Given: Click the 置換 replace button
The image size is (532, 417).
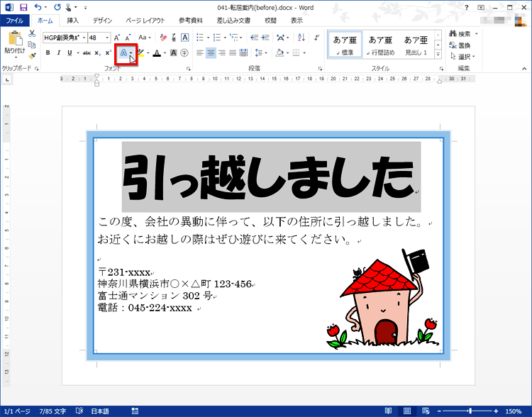Looking at the screenshot, I should coord(460,45).
